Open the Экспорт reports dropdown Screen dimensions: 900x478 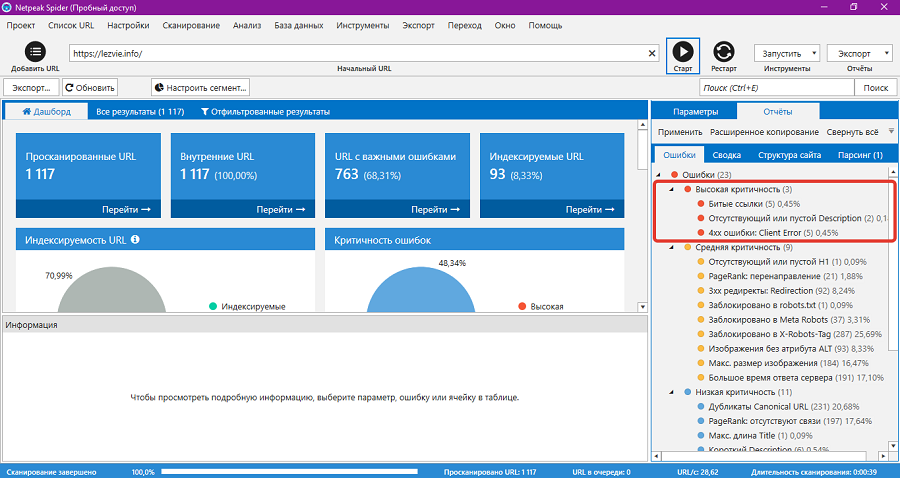859,53
